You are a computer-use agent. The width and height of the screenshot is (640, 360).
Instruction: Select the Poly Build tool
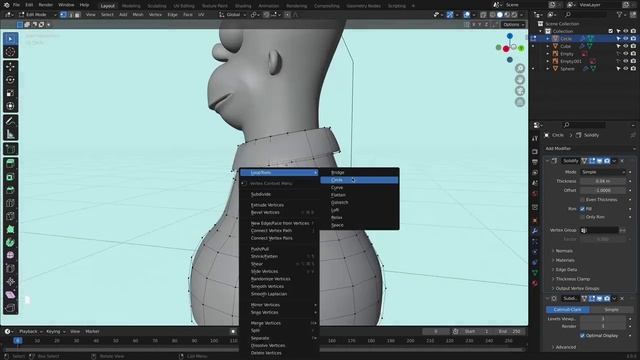pyautogui.click(x=10, y=229)
